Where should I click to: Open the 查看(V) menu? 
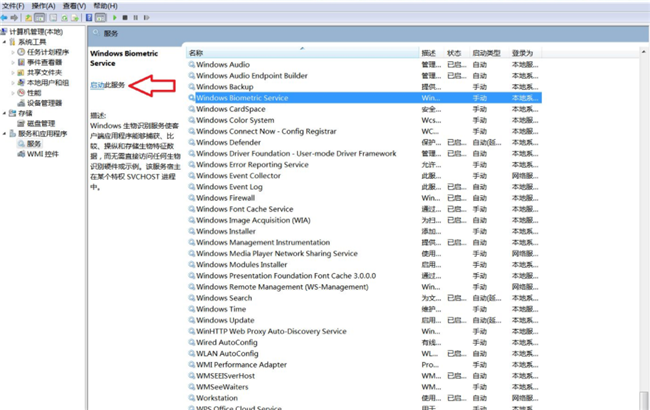[x=75, y=5]
